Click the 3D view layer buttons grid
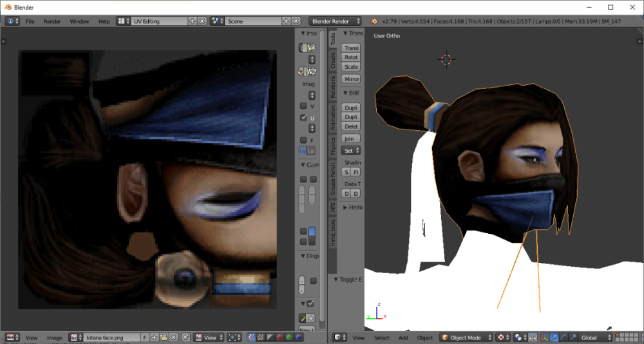Image resolution: width=644 pixels, height=344 pixels. [x=627, y=338]
